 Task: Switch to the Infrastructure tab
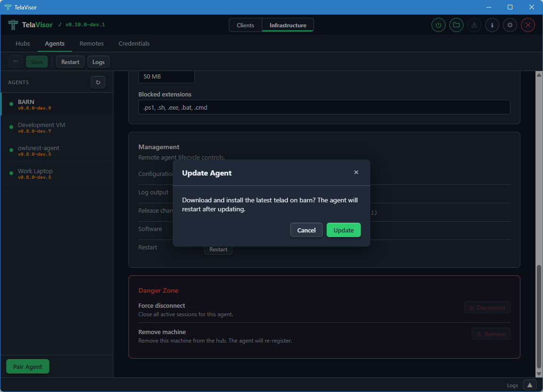coord(287,24)
